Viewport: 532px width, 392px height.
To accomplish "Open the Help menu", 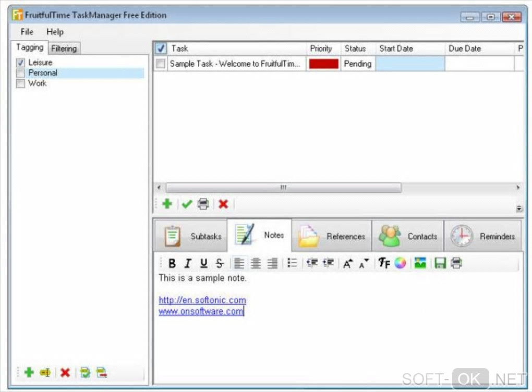I will coord(55,32).
